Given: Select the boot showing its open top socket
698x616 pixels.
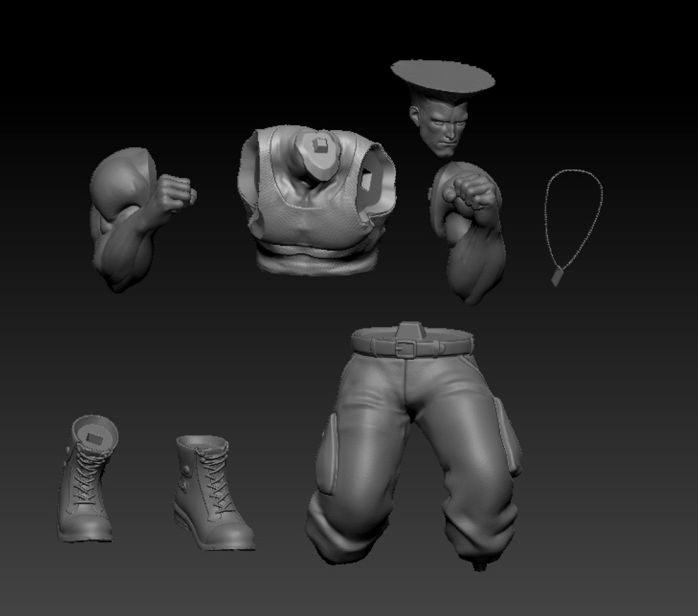Looking at the screenshot, I should (88, 479).
